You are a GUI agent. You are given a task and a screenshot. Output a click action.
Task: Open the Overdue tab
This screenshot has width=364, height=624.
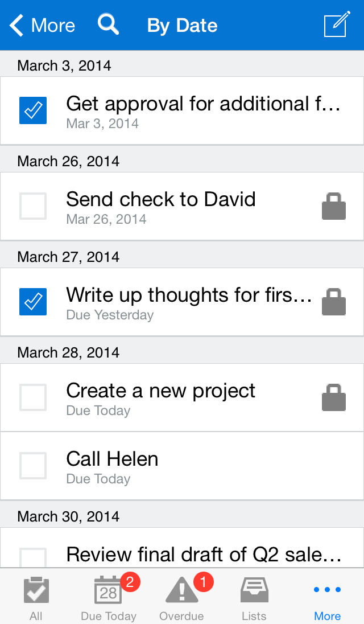pyautogui.click(x=181, y=598)
